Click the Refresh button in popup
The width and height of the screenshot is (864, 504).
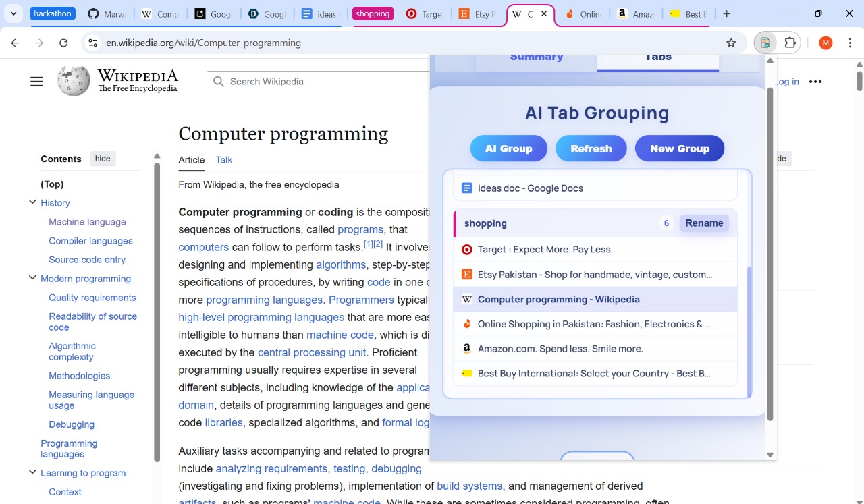tap(591, 148)
